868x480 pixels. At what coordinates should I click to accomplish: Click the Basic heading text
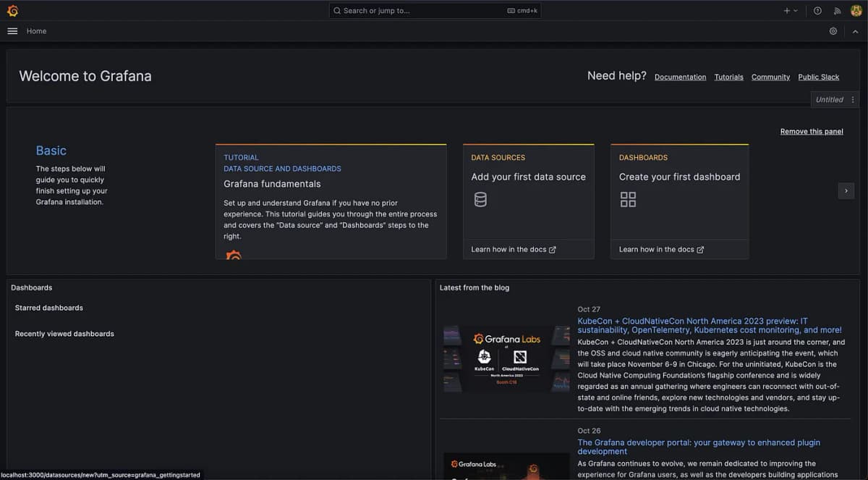pos(51,151)
